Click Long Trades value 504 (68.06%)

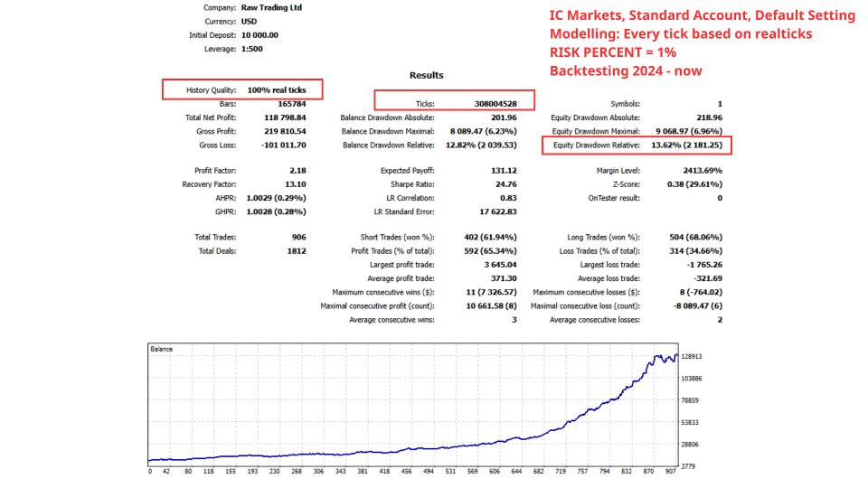pos(696,238)
